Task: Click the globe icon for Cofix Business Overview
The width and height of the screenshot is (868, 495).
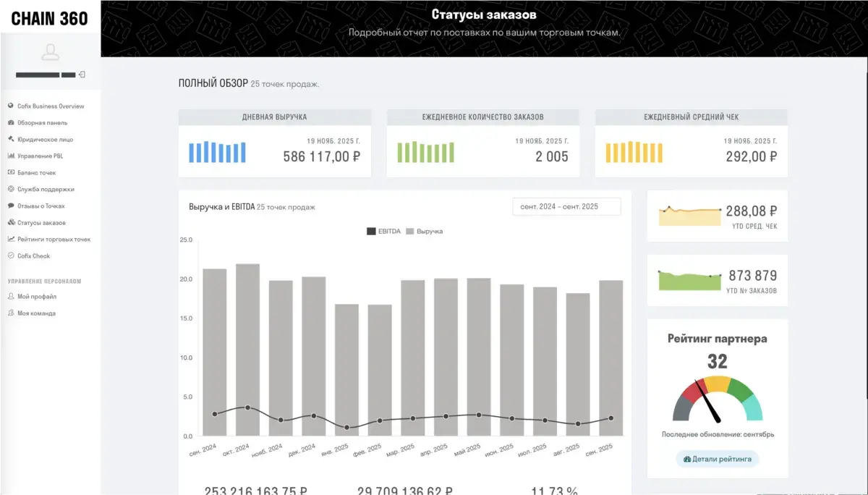Action: click(x=11, y=106)
